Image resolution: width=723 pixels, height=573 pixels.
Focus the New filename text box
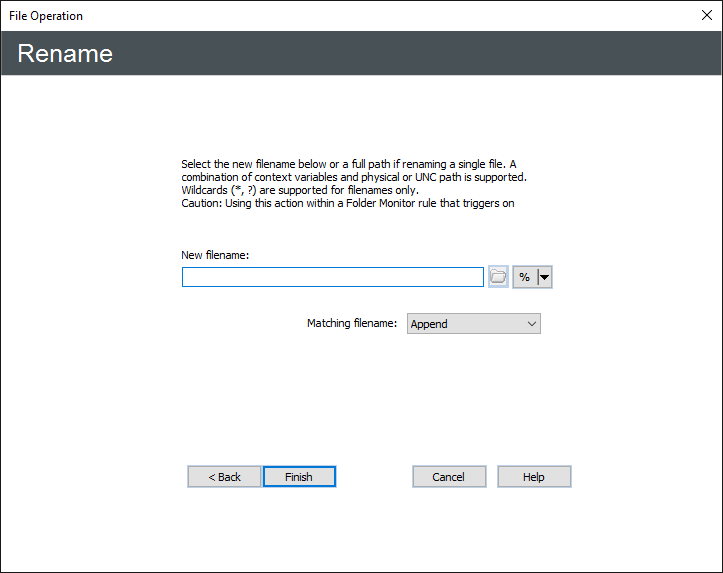(332, 277)
